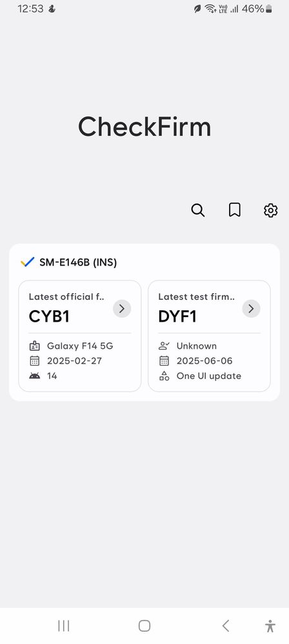Viewport: 289px width, 644px height.
Task: Open recent apps from navigation bar
Action: point(64,626)
